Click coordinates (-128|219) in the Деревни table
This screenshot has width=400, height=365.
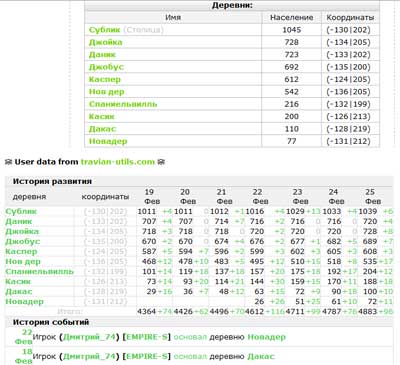click(x=348, y=129)
